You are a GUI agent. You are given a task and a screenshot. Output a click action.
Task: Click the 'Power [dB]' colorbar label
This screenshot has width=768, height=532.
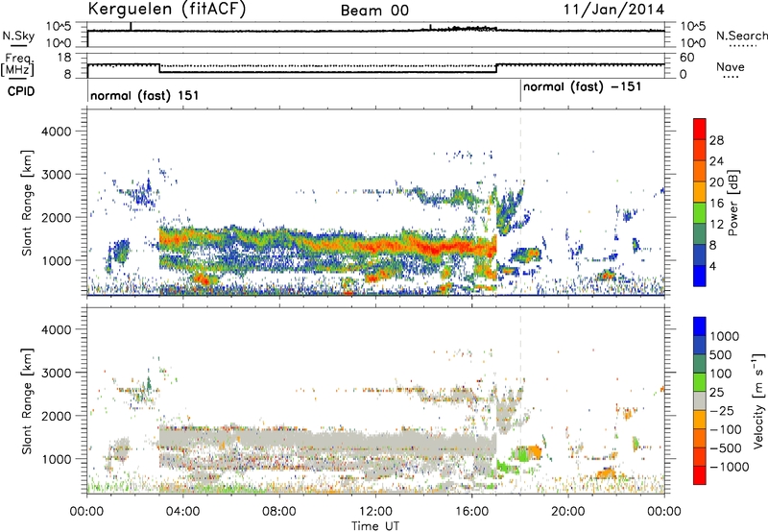733,203
